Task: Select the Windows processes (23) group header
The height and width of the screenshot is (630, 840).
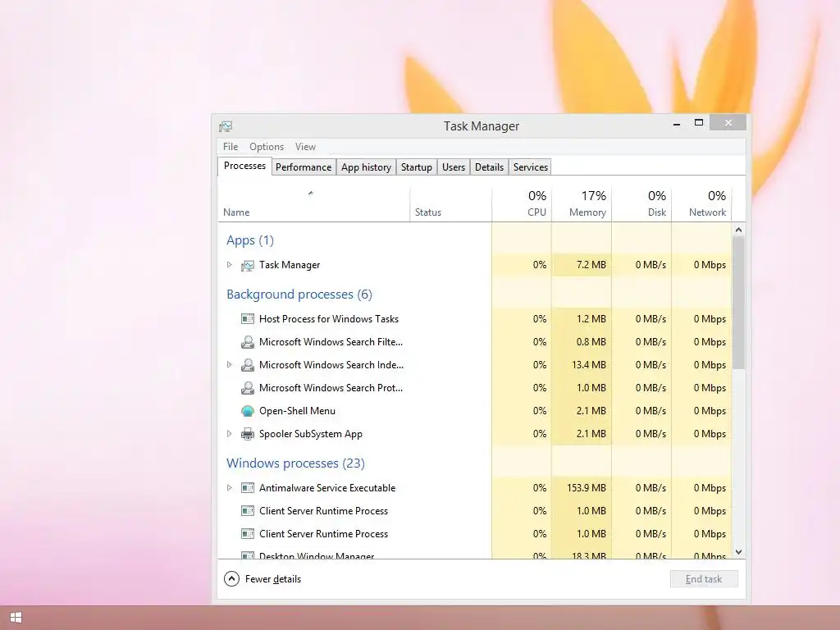Action: (x=295, y=463)
